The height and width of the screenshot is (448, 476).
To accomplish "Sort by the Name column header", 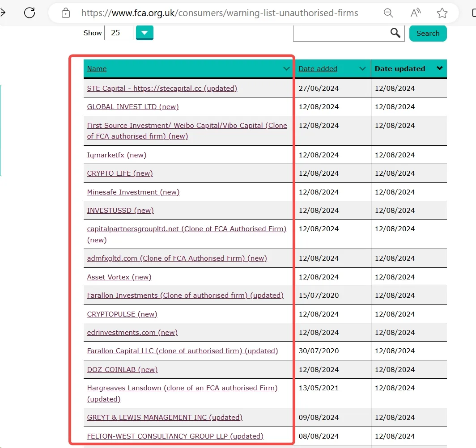I will coord(97,69).
